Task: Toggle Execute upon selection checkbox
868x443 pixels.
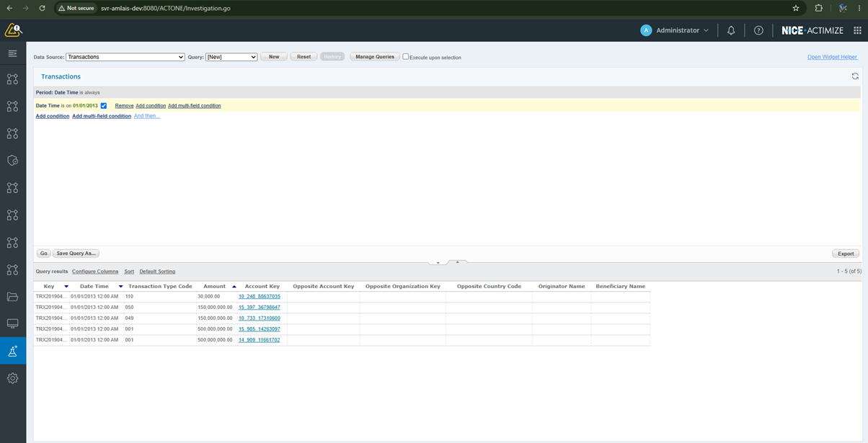Action: 405,57
